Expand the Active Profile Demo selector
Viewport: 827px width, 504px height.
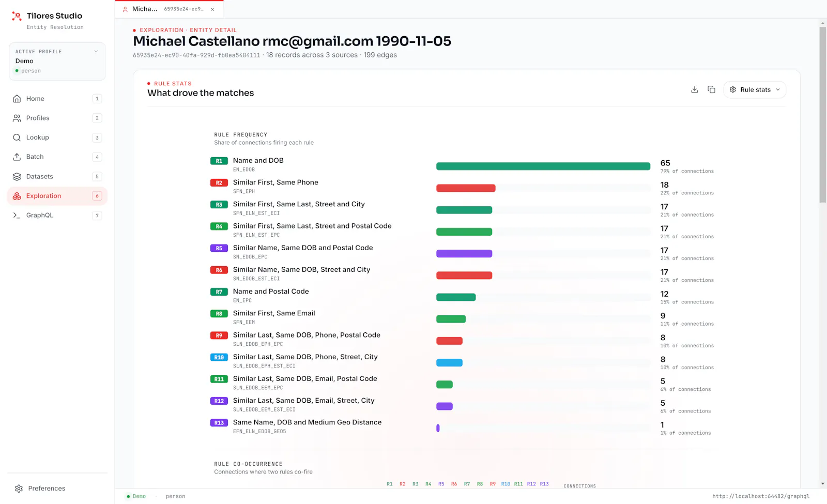click(x=57, y=62)
